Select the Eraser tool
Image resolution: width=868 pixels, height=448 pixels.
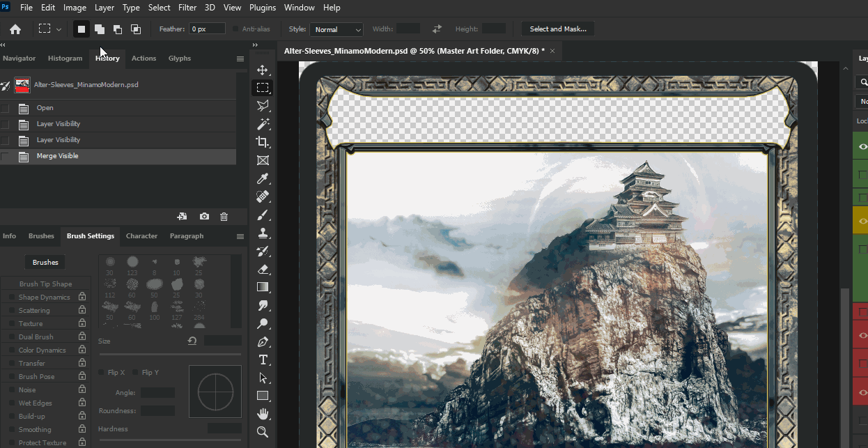point(263,269)
